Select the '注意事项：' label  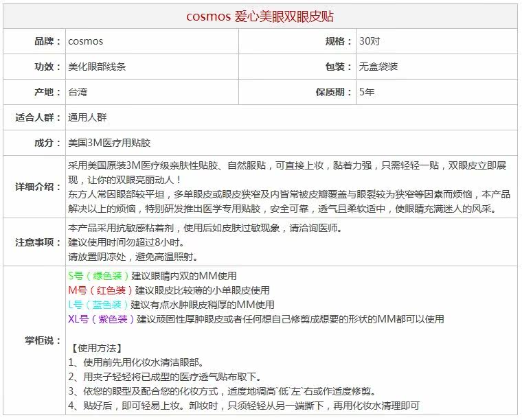click(38, 242)
